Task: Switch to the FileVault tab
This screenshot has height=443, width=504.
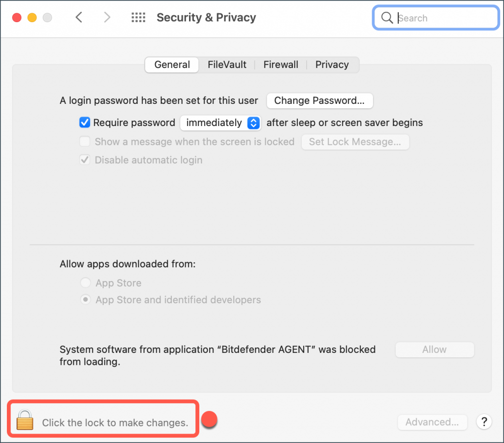Action: tap(227, 64)
